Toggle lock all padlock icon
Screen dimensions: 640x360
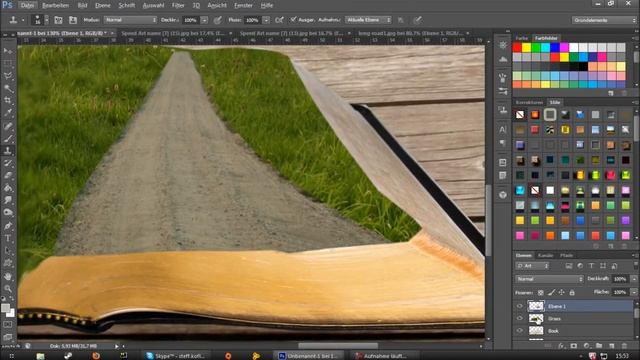[572, 292]
